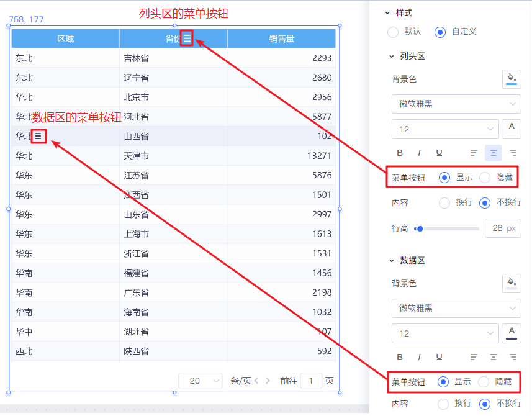Choose 不换行 for 数据区 content
532x416 pixels.
pyautogui.click(x=485, y=404)
